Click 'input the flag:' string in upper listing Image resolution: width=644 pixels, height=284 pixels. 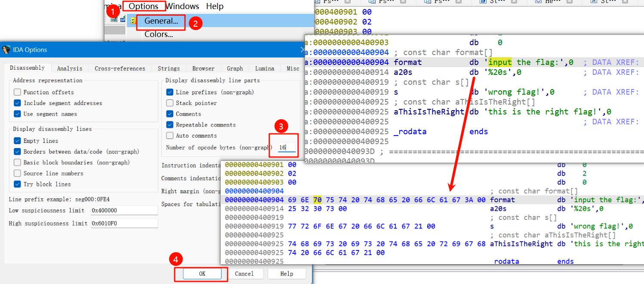527,62
